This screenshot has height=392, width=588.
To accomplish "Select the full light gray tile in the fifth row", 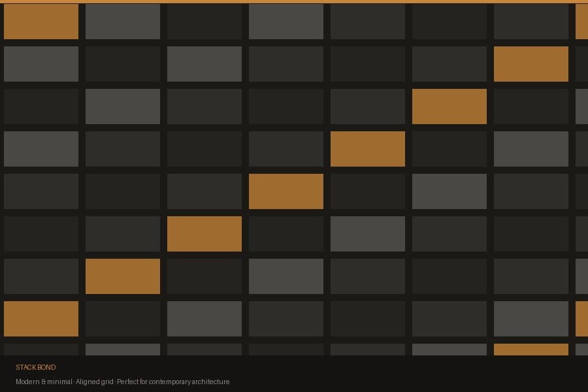I will [449, 191].
